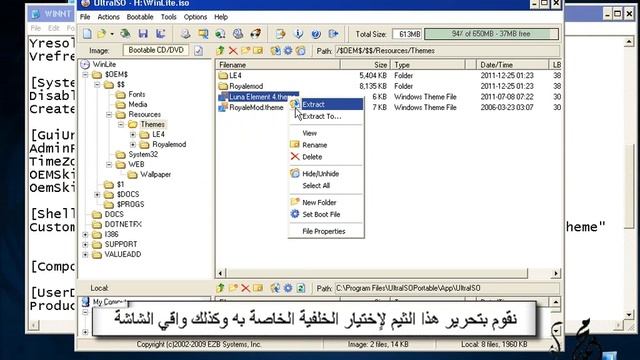Image resolution: width=640 pixels, height=360 pixels.
Task: Go up one folder in Local pane
Action: pos(220,288)
